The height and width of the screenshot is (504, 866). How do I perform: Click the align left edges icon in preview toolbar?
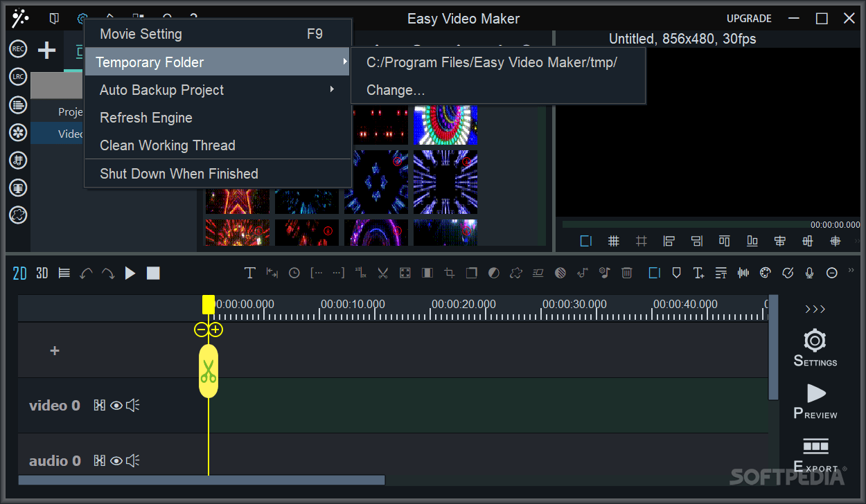coord(669,241)
